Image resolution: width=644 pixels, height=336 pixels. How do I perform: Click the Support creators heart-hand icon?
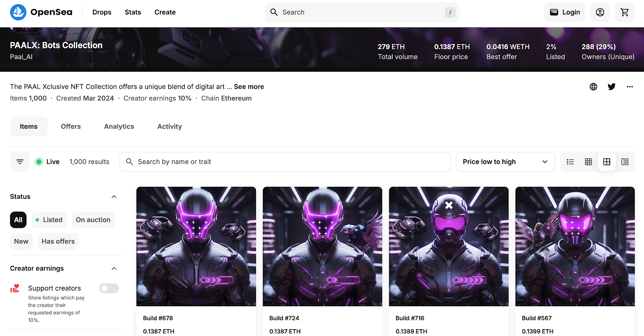[15, 288]
